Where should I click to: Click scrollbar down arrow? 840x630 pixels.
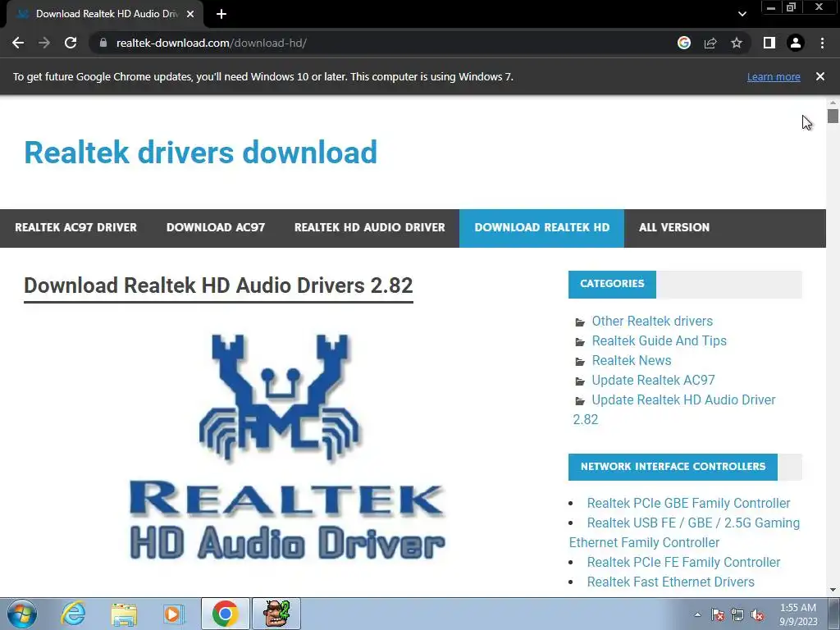833,590
